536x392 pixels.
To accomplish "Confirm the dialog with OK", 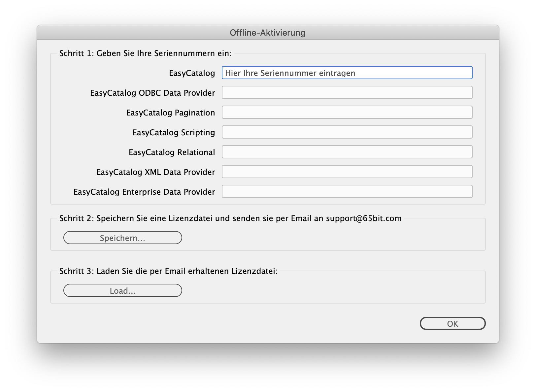I will tap(452, 324).
